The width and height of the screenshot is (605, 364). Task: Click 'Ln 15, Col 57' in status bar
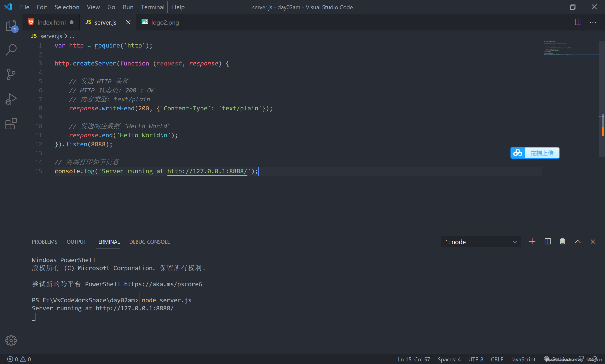pos(414,359)
